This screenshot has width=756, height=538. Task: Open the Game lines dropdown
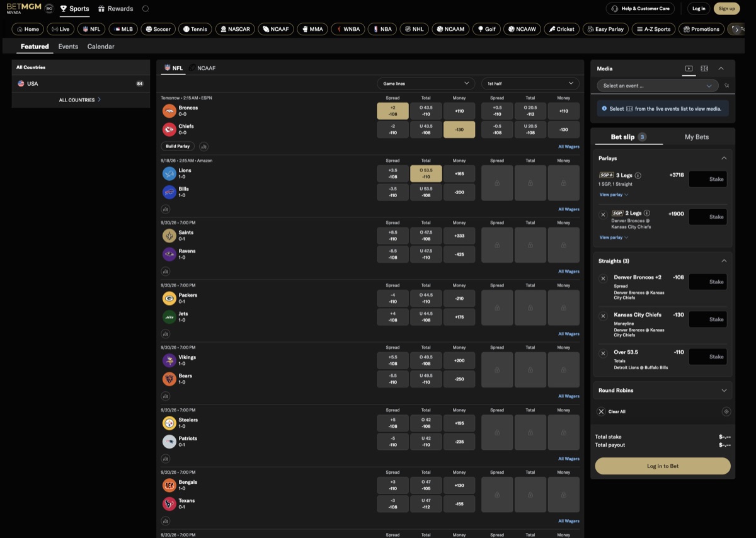[x=426, y=83]
